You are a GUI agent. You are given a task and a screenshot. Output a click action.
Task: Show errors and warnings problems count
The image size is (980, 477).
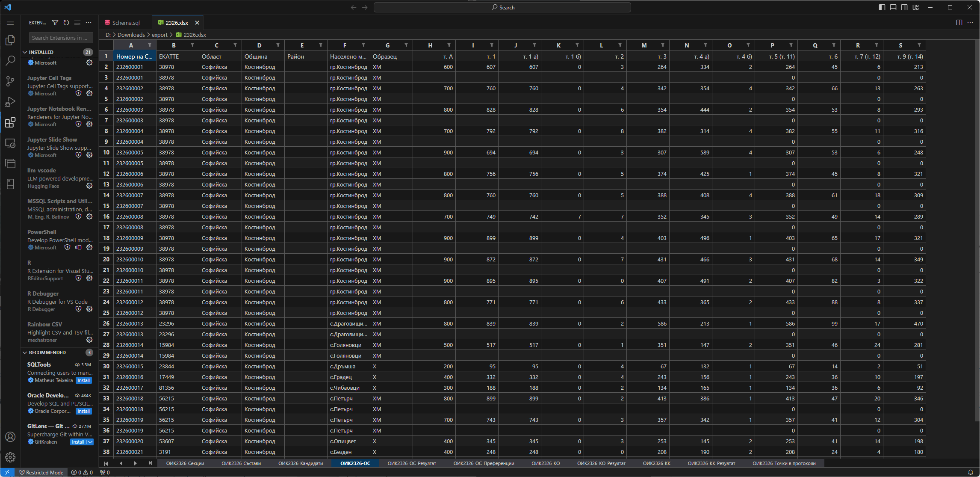tap(82, 472)
